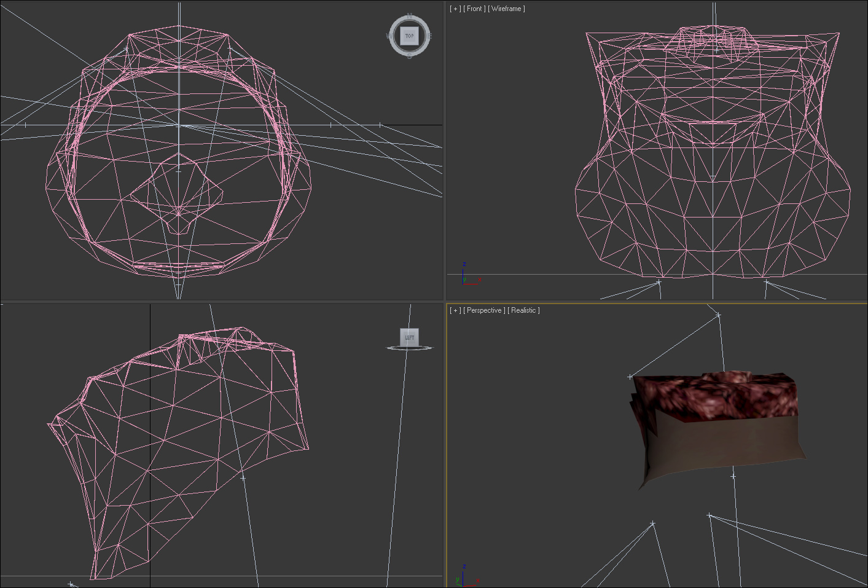Click the compass ring beneath the LEFT ViewCube
The height and width of the screenshot is (588, 868).
409,348
